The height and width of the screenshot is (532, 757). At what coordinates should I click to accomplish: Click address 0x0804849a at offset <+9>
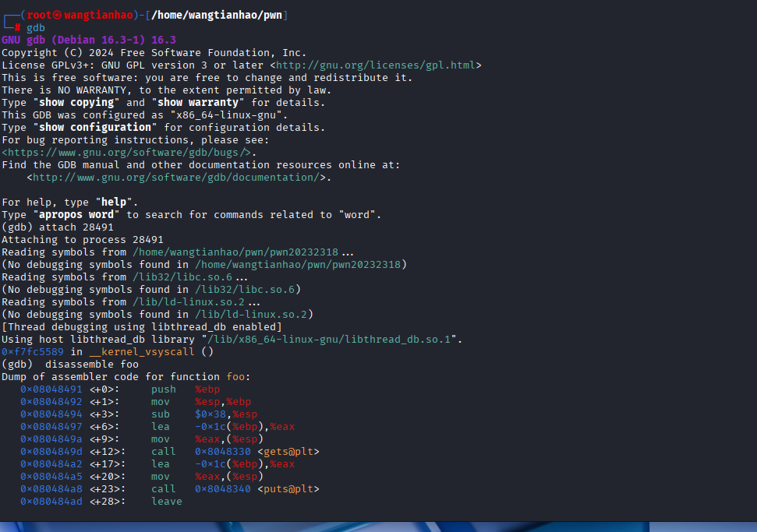click(51, 439)
